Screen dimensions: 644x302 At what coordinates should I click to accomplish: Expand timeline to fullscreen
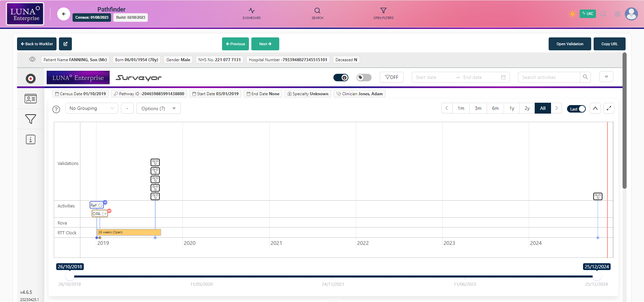pos(609,108)
